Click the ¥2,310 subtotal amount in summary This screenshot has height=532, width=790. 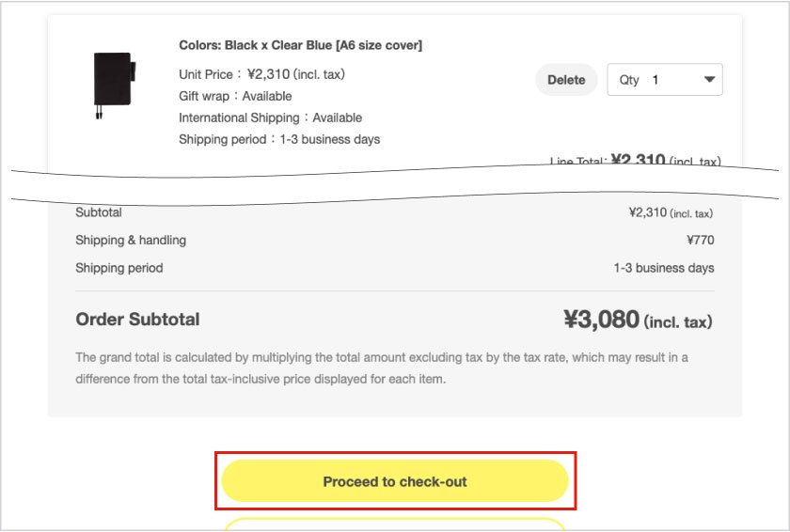click(x=670, y=213)
